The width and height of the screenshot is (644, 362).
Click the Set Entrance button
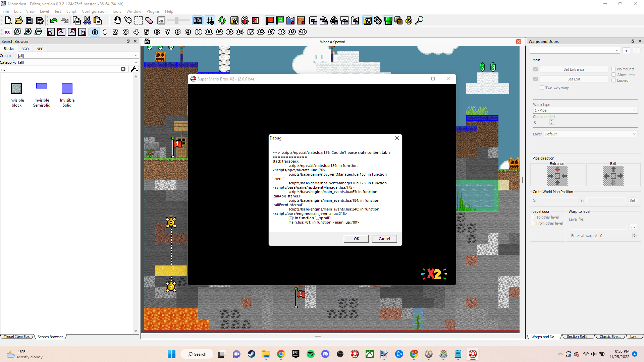(x=574, y=69)
